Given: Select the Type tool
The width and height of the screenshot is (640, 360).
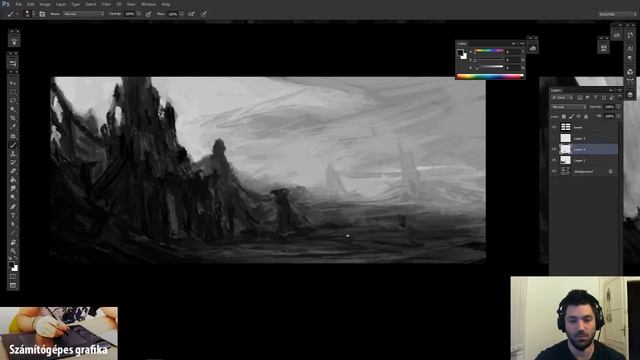Looking at the screenshot, I should [x=13, y=216].
